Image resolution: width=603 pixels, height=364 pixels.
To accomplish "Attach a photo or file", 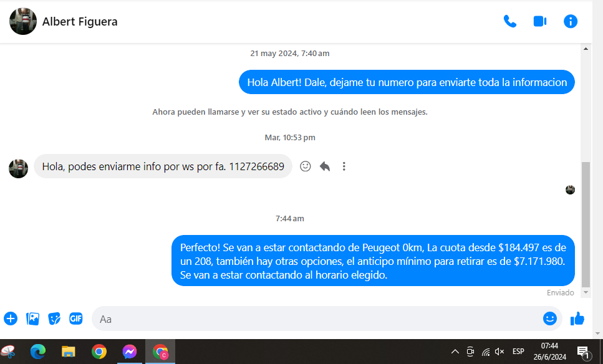I will [32, 318].
